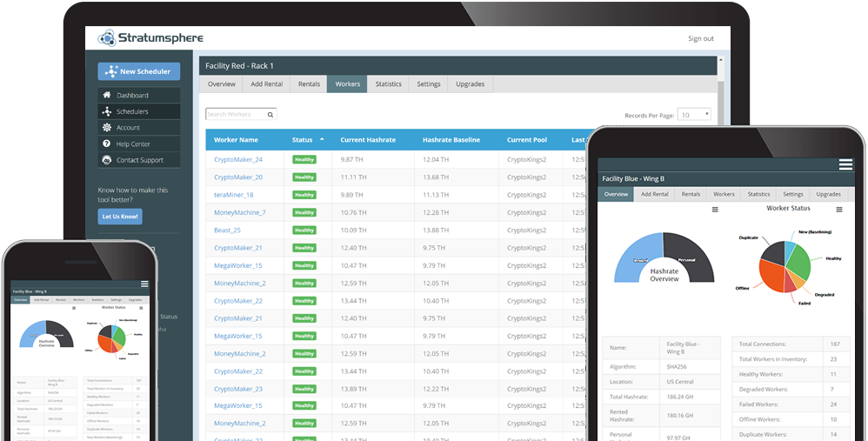Click the Search Workers input field
This screenshot has width=868, height=441.
tap(242, 115)
